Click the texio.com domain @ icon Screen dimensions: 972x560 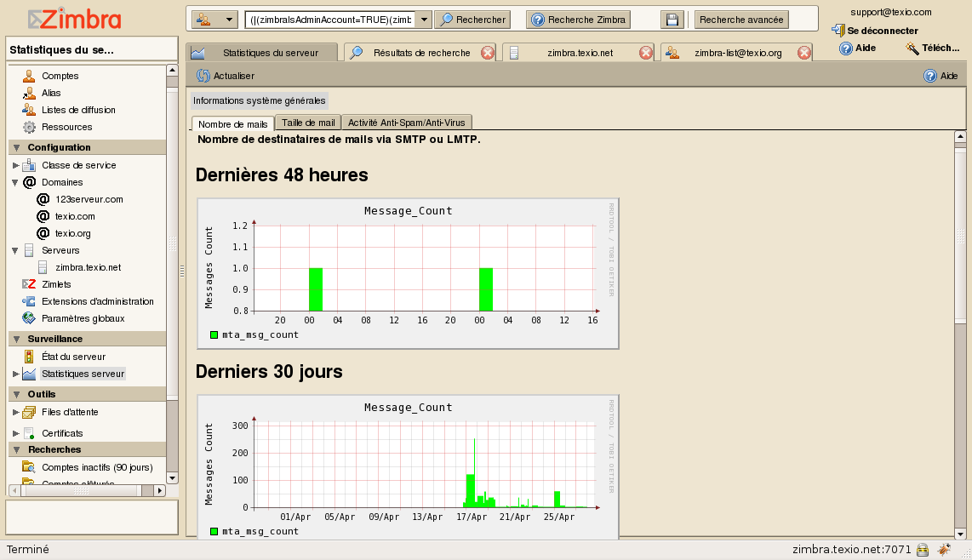[43, 216]
